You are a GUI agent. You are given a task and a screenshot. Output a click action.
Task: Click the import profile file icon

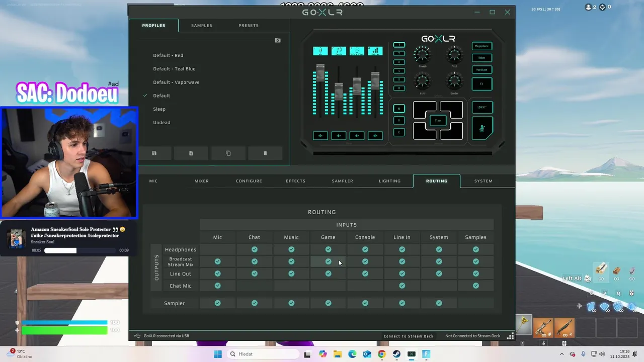pyautogui.click(x=191, y=153)
